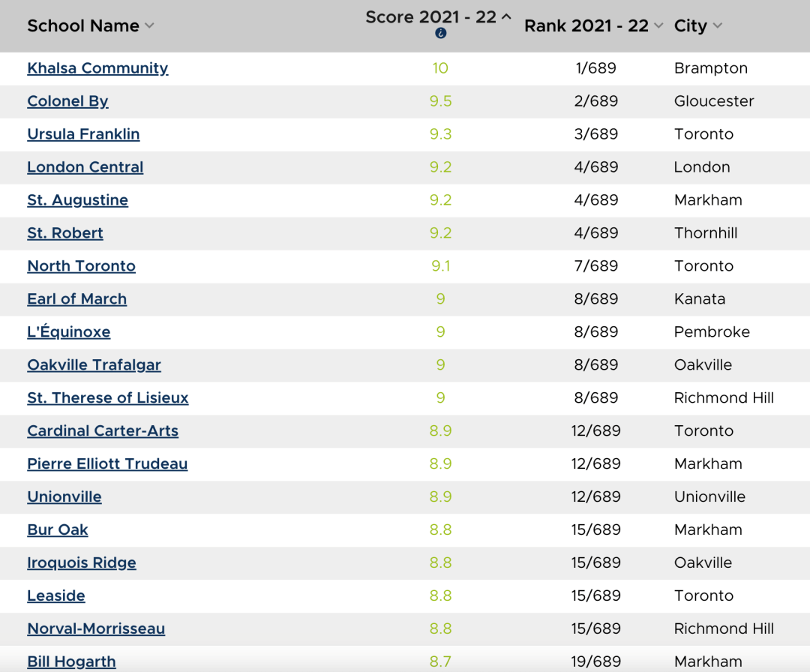Open Oakville Trafalgar school link

click(x=94, y=365)
